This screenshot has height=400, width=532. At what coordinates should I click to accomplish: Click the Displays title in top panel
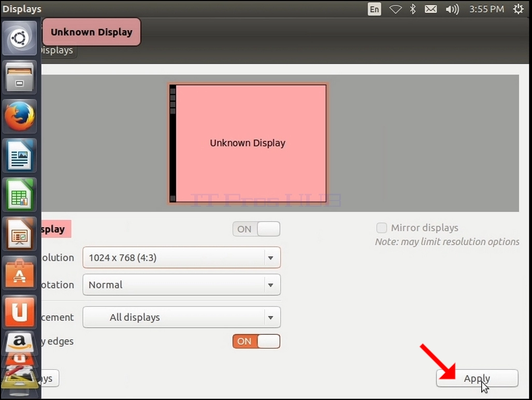point(22,9)
